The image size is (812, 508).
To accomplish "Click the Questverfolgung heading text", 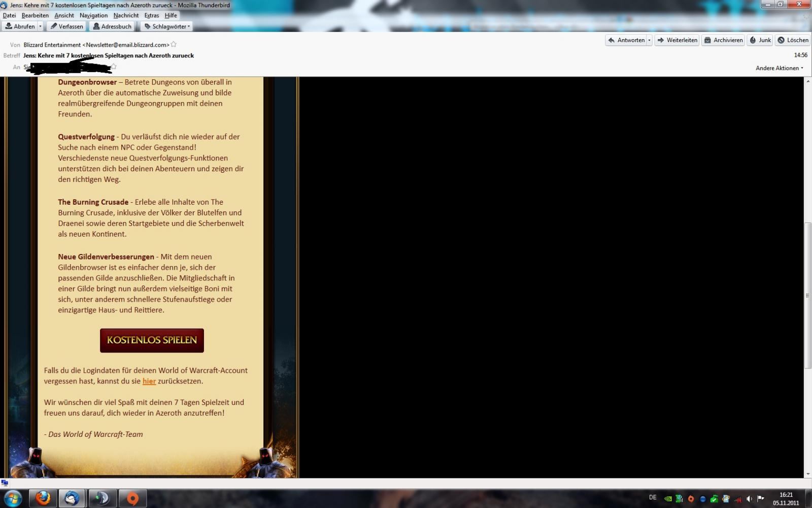I will pos(86,137).
